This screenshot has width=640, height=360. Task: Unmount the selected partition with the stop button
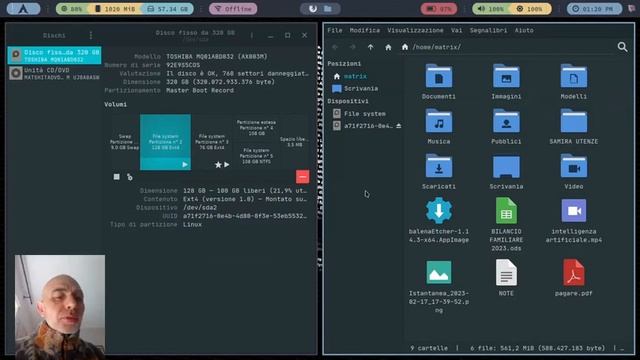pyautogui.click(x=117, y=177)
